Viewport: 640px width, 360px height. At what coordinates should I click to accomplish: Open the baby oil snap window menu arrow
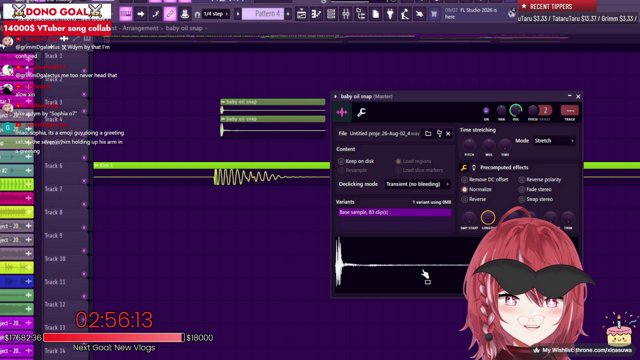pyautogui.click(x=336, y=97)
